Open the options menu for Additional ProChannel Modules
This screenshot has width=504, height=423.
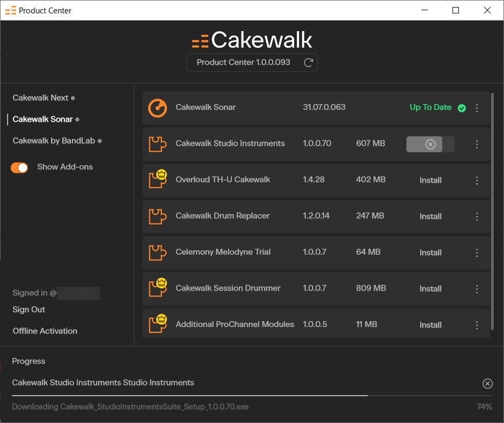coord(477,325)
